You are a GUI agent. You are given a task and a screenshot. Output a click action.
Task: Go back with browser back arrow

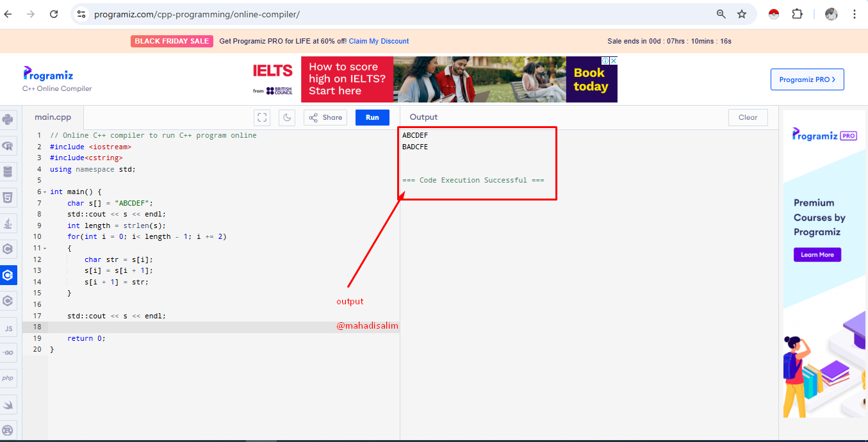(x=8, y=14)
